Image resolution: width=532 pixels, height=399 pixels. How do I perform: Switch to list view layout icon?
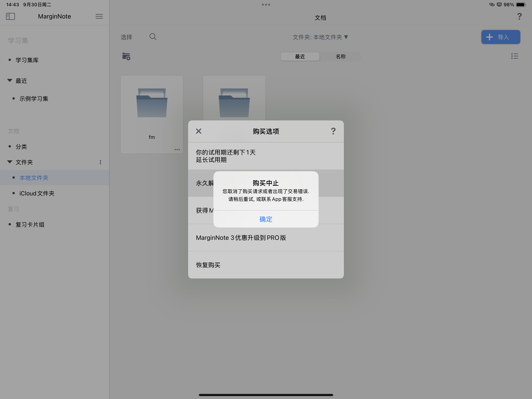coord(514,56)
